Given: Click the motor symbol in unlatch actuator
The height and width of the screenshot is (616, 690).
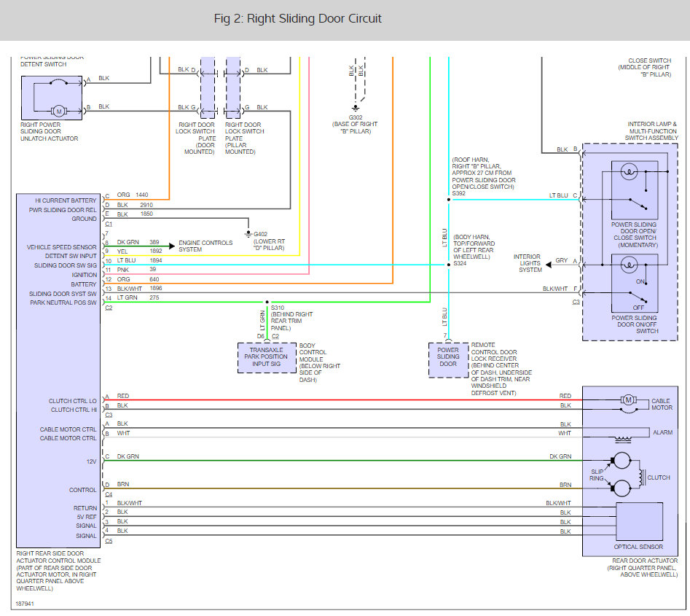Looking at the screenshot, I should (58, 112).
